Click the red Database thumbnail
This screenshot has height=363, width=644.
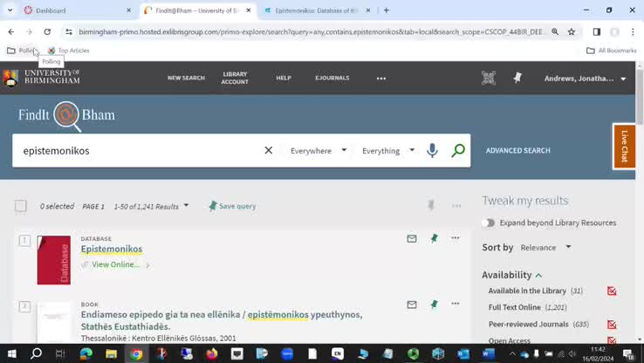point(54,260)
